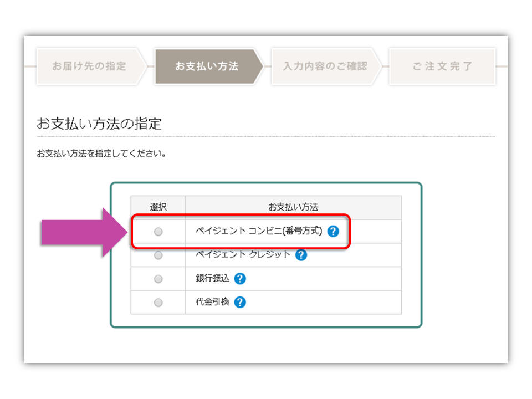This screenshot has width=532, height=399.
Task: Click the help icon next to 銀行振込
Action: pyautogui.click(x=240, y=279)
